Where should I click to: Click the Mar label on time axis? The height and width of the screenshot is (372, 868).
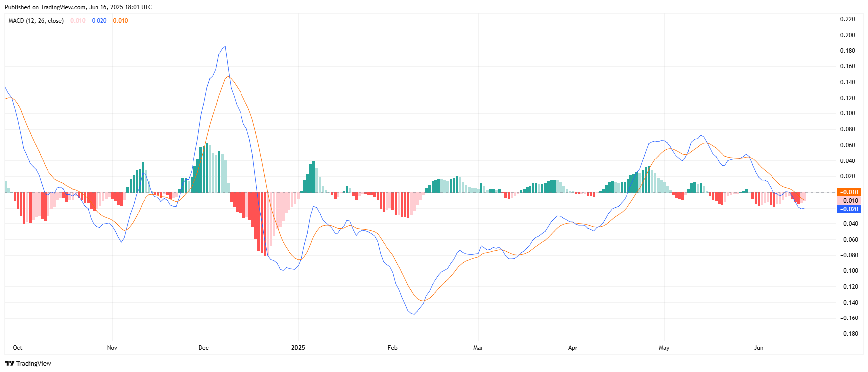pos(478,348)
